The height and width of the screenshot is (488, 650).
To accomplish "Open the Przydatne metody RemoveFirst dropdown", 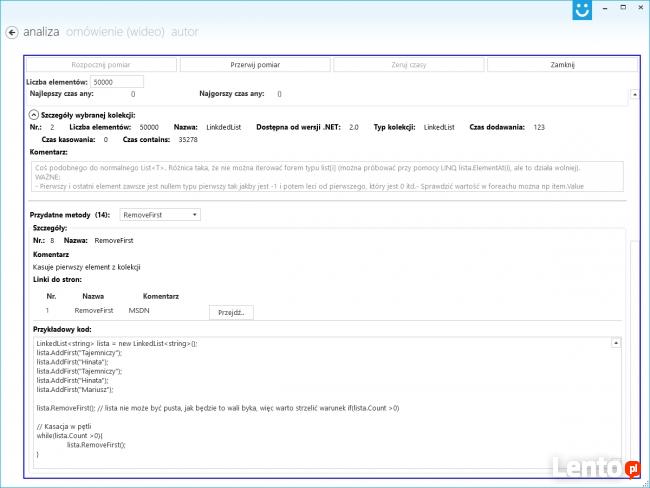I will click(160, 214).
